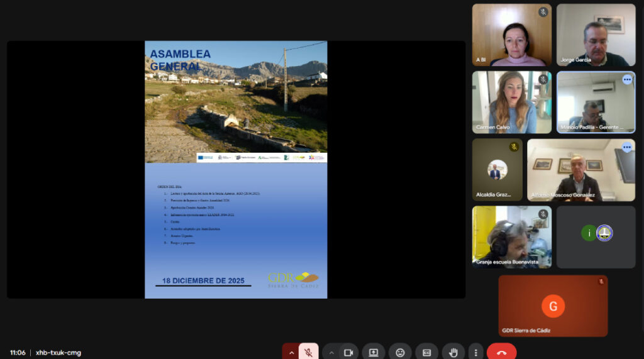Open the tile with additional participants avatars

596,237
